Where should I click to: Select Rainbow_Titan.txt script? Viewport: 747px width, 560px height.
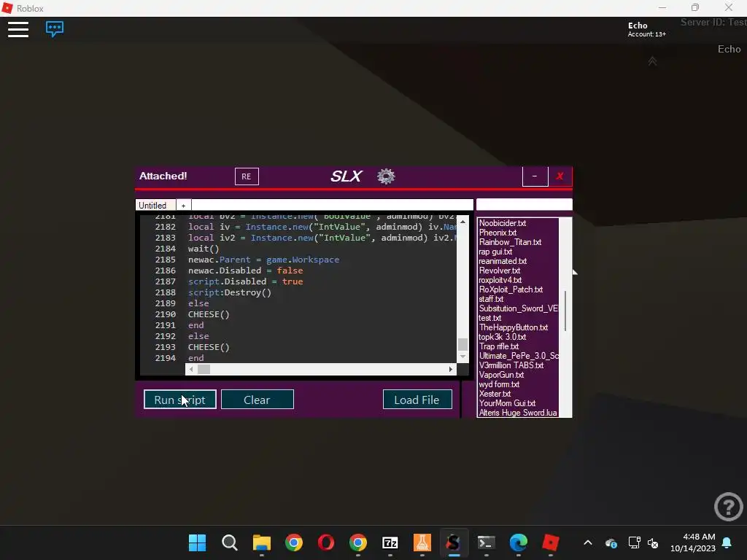coord(510,242)
